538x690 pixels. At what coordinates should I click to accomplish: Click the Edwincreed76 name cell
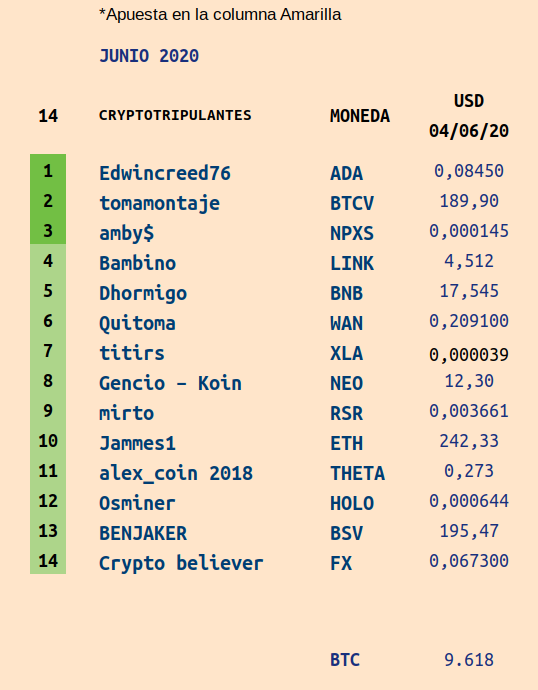pos(165,173)
